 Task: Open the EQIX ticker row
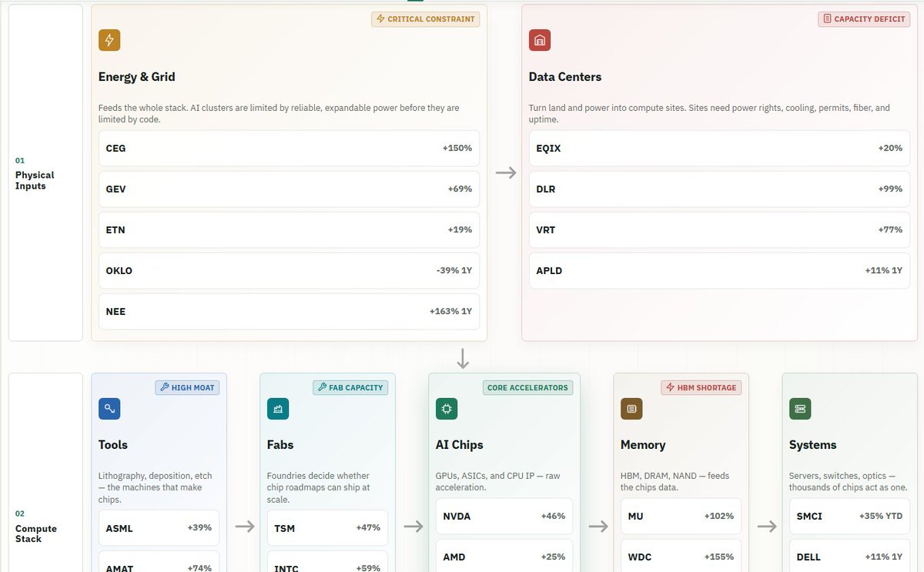point(719,148)
